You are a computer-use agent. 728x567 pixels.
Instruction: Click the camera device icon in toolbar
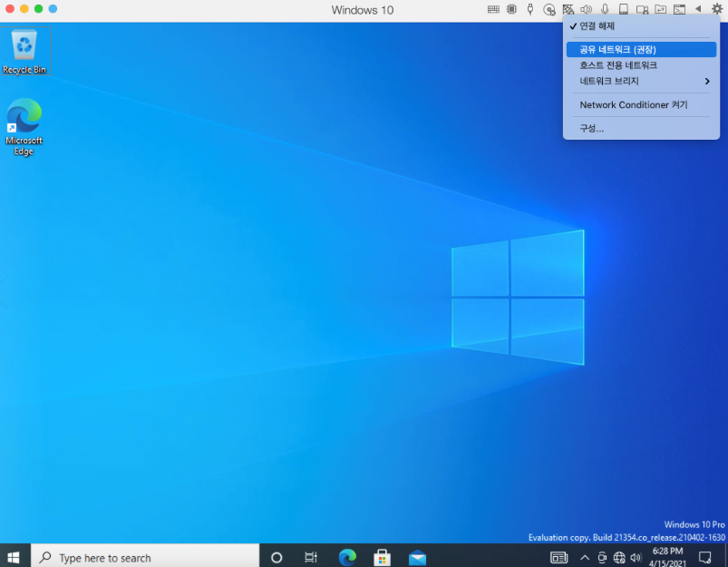point(642,9)
